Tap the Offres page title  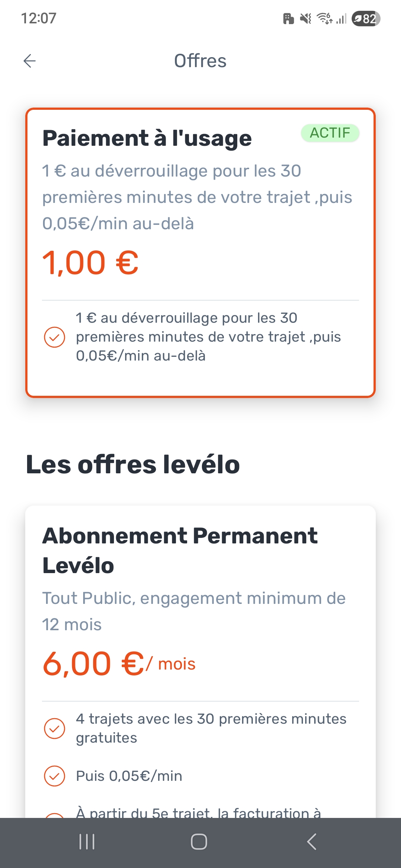(200, 61)
